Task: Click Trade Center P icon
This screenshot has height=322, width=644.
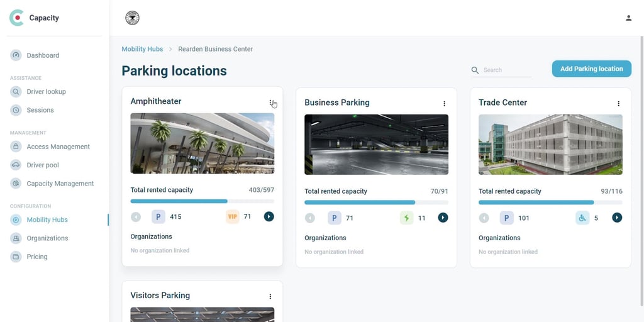Action: click(x=507, y=218)
